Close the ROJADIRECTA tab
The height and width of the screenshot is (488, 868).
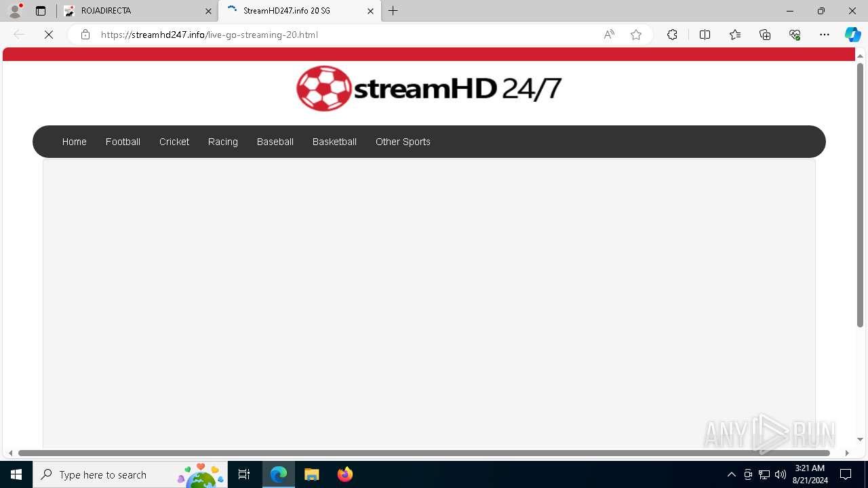point(208,11)
